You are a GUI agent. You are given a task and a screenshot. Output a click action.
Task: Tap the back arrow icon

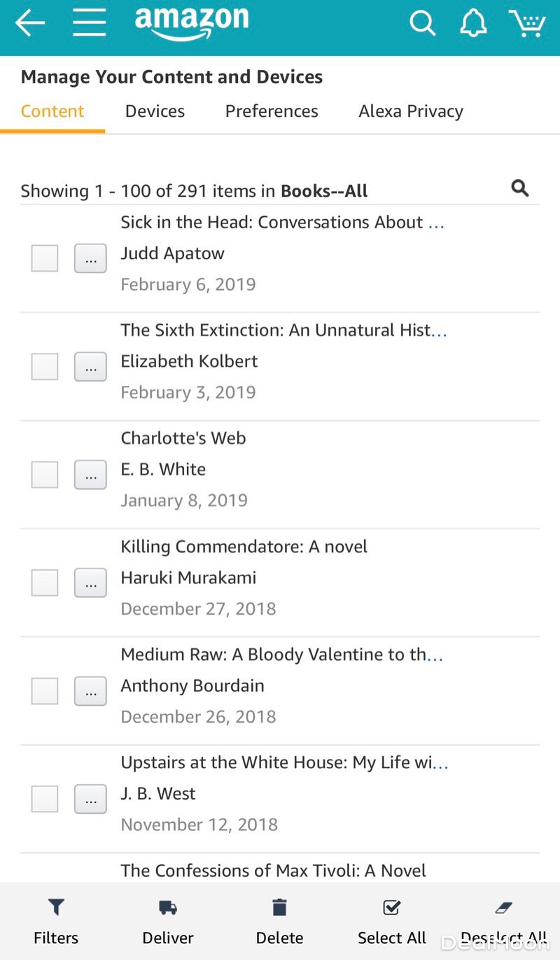click(x=30, y=24)
